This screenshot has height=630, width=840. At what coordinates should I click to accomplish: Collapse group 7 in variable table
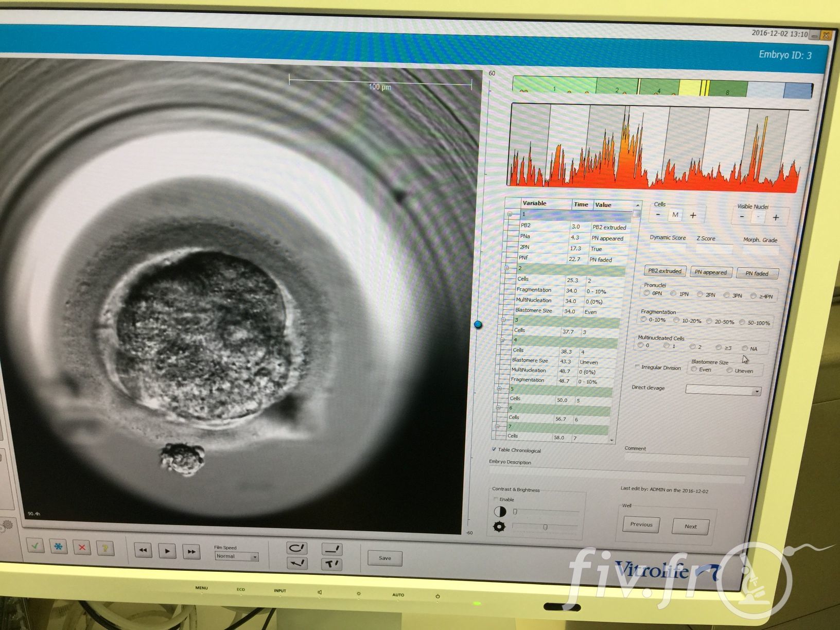tap(497, 426)
